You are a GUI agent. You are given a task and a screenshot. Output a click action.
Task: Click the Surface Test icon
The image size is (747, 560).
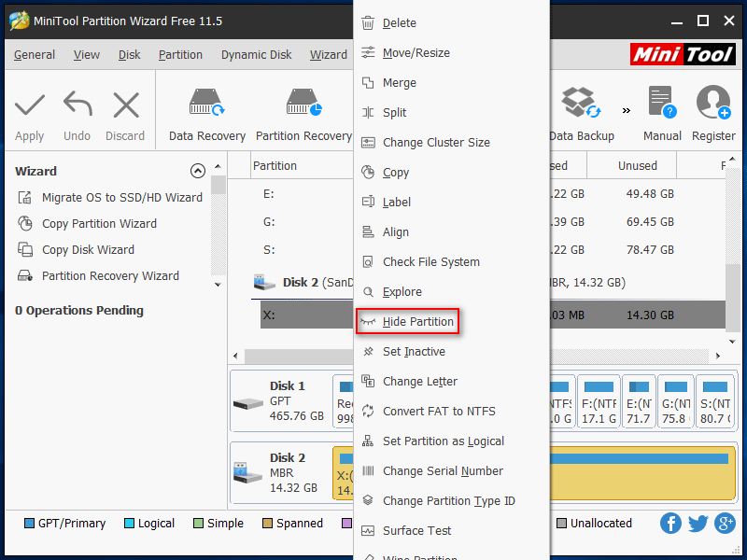point(368,530)
